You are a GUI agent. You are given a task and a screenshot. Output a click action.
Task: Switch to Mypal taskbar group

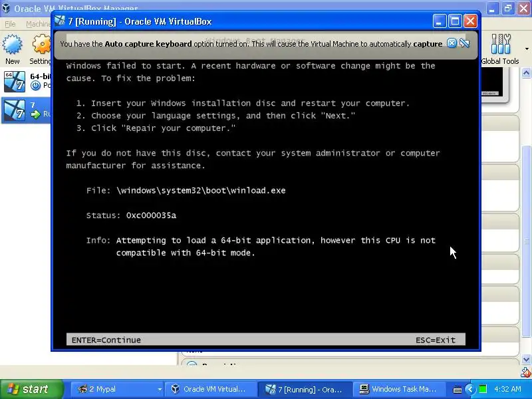tap(117, 389)
